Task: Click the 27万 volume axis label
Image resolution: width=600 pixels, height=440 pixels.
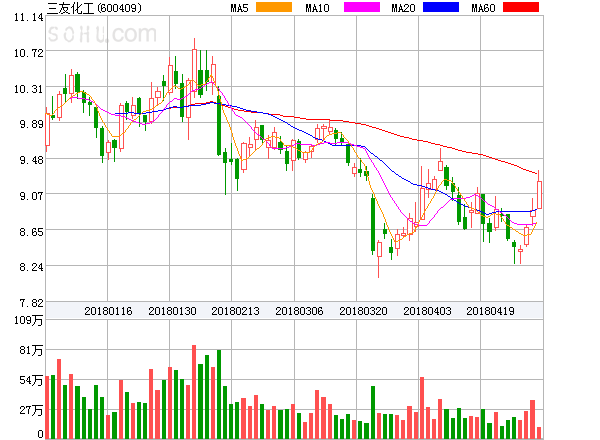Action: pos(31,410)
